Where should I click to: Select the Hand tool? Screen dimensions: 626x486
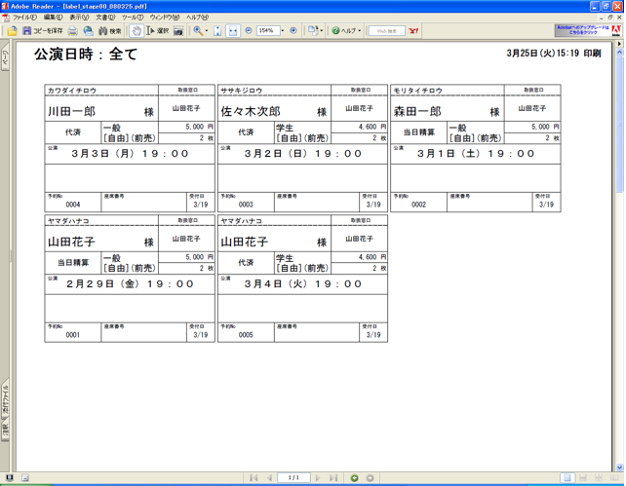(136, 31)
